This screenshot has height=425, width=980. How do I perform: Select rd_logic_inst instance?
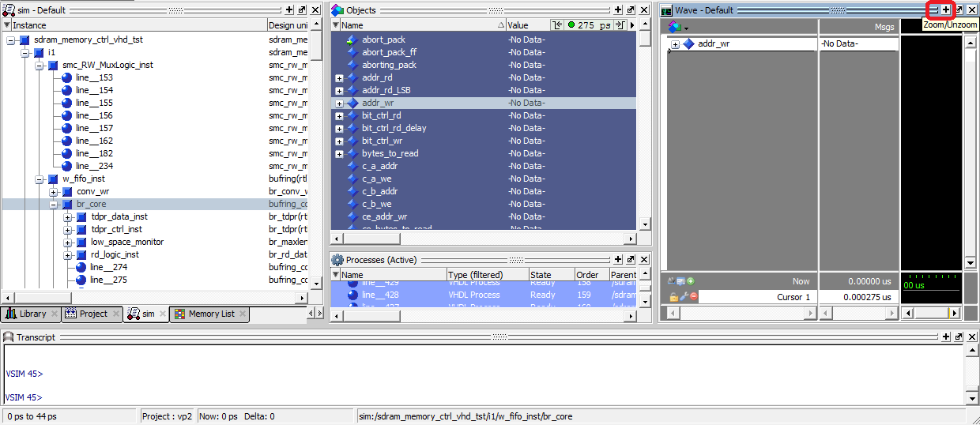pos(115,254)
